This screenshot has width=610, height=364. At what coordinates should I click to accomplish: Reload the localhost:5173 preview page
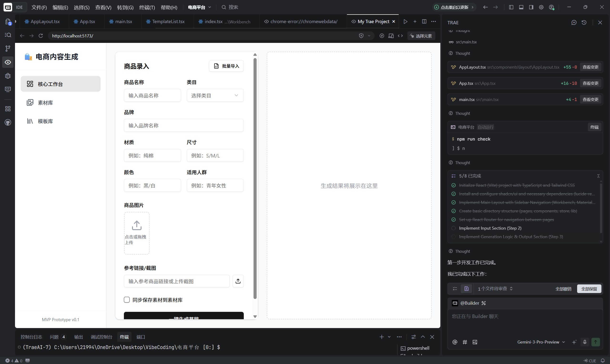(41, 35)
